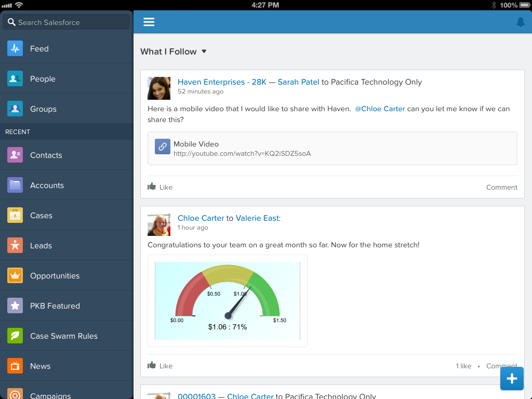The width and height of the screenshot is (532, 399).
Task: Select Case Swarm Rules menu item
Action: 66,336
